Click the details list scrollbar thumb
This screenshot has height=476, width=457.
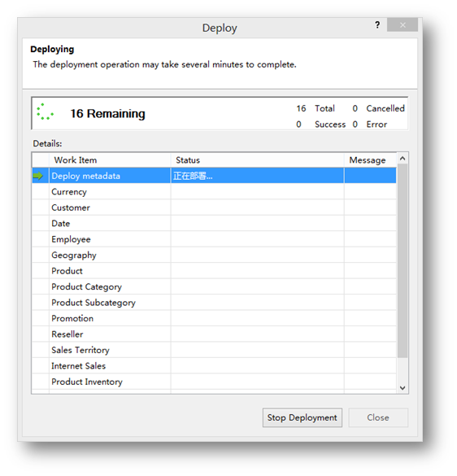pos(403,260)
